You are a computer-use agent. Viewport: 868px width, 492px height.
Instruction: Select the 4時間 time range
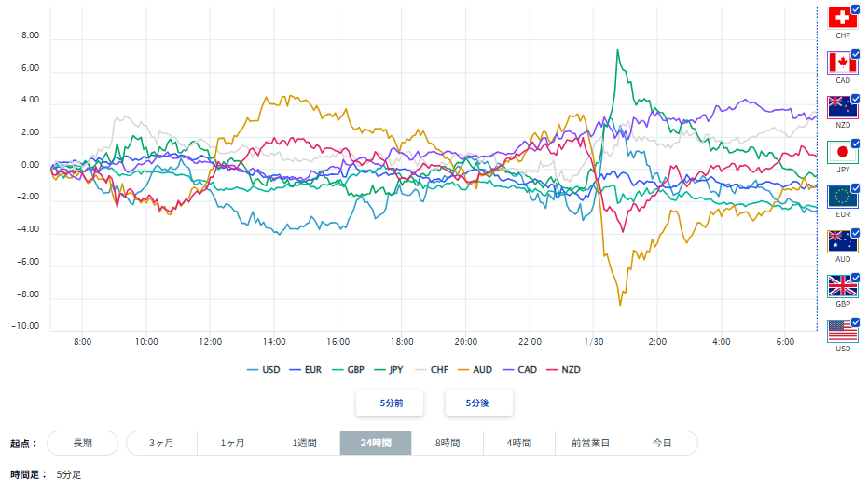(x=519, y=444)
